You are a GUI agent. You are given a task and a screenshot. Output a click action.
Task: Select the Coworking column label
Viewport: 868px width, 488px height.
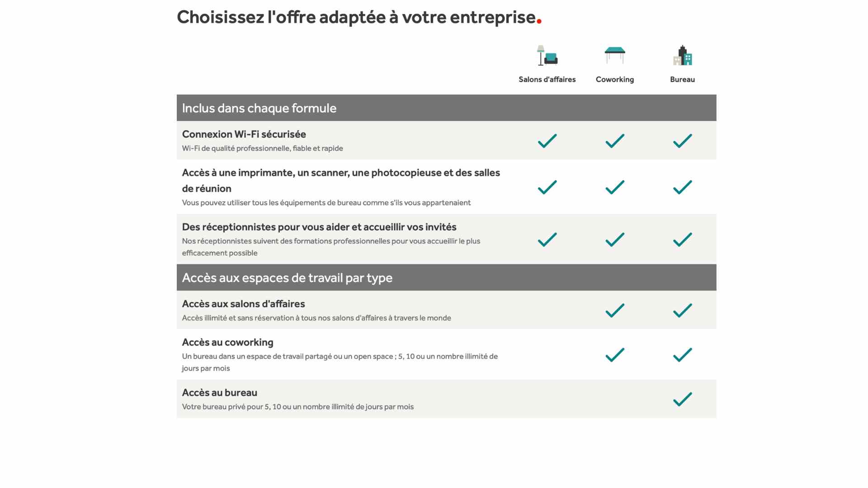[x=615, y=80]
